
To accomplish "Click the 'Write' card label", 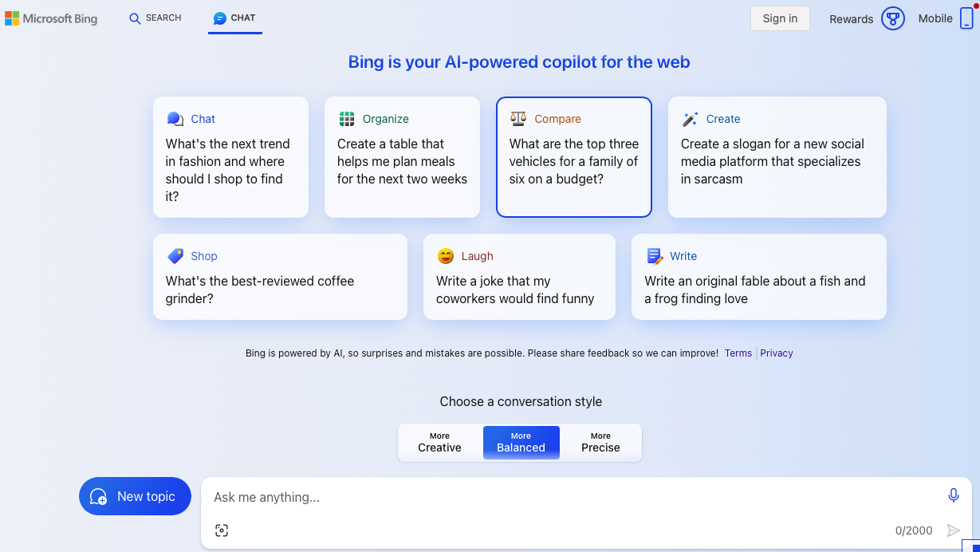I will point(683,256).
